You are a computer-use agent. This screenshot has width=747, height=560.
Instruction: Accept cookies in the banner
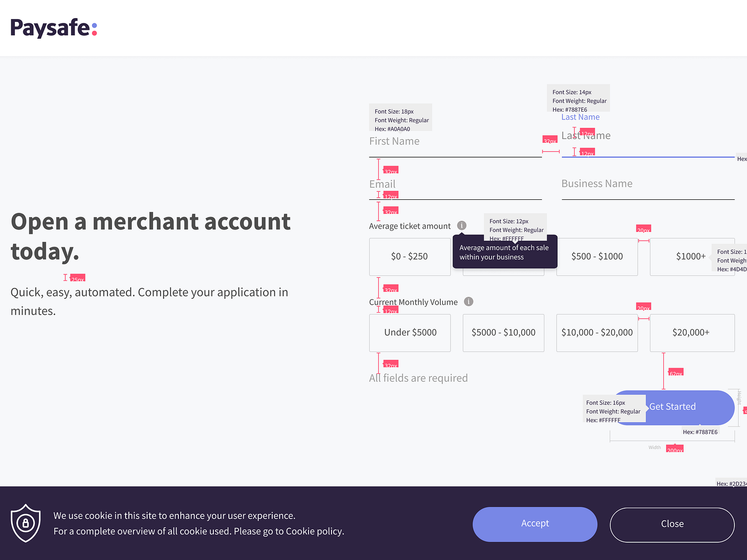click(535, 524)
